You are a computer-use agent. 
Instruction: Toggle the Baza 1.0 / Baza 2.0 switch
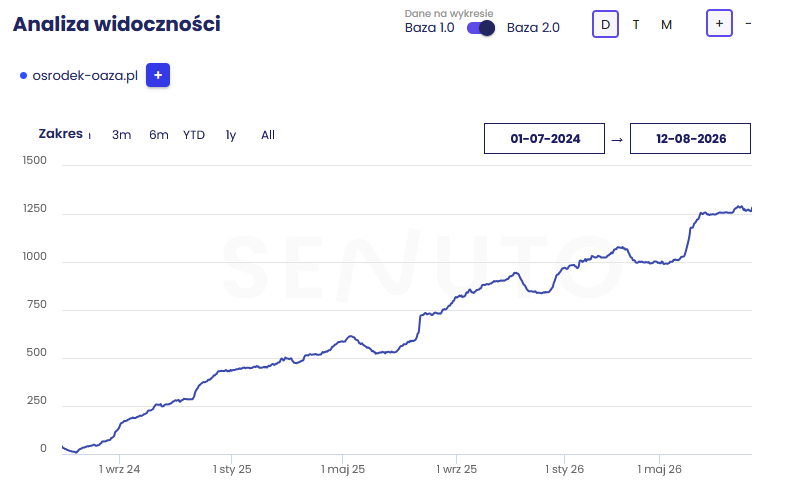pos(481,28)
